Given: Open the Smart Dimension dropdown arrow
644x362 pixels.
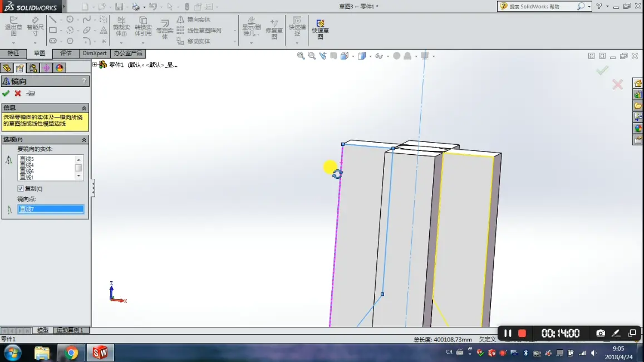Looking at the screenshot, I should (x=35, y=43).
